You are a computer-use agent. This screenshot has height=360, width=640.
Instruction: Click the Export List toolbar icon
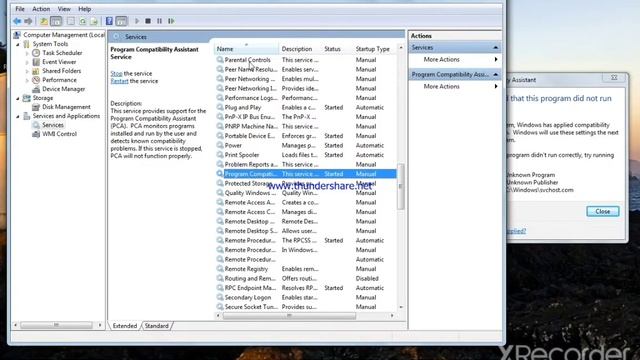pos(94,21)
